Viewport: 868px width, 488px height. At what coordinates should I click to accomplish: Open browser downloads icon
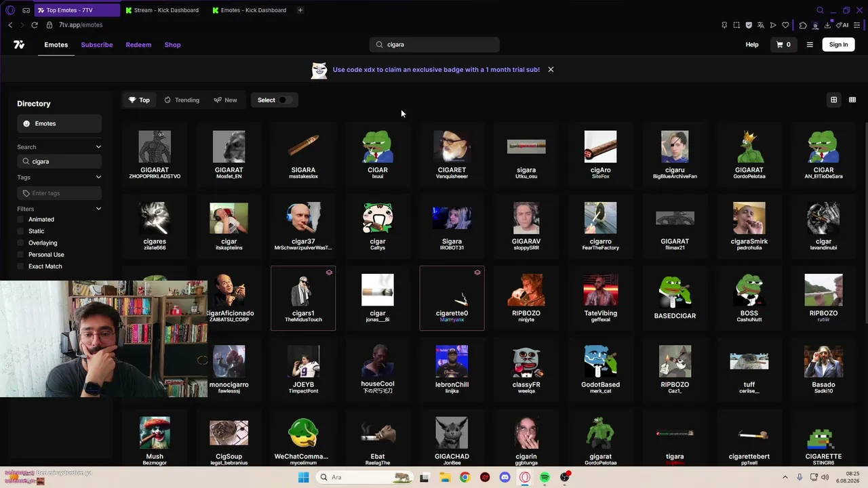828,25
